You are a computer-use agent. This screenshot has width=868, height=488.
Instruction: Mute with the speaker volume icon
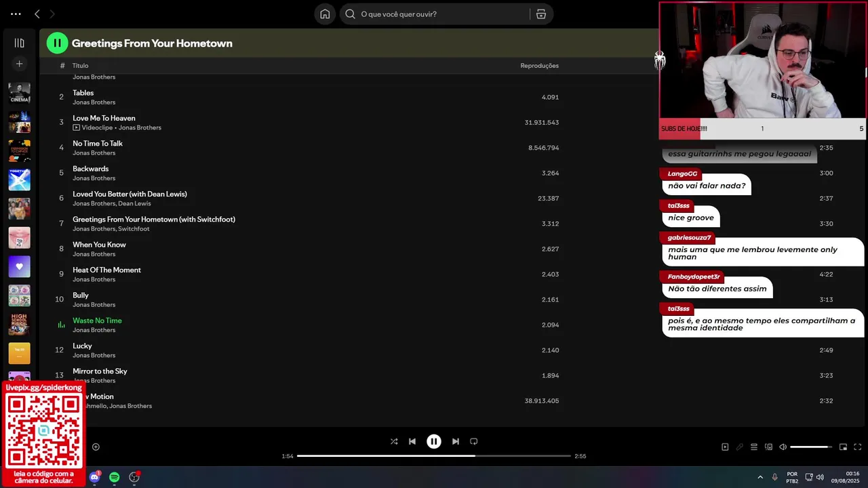pyautogui.click(x=783, y=447)
